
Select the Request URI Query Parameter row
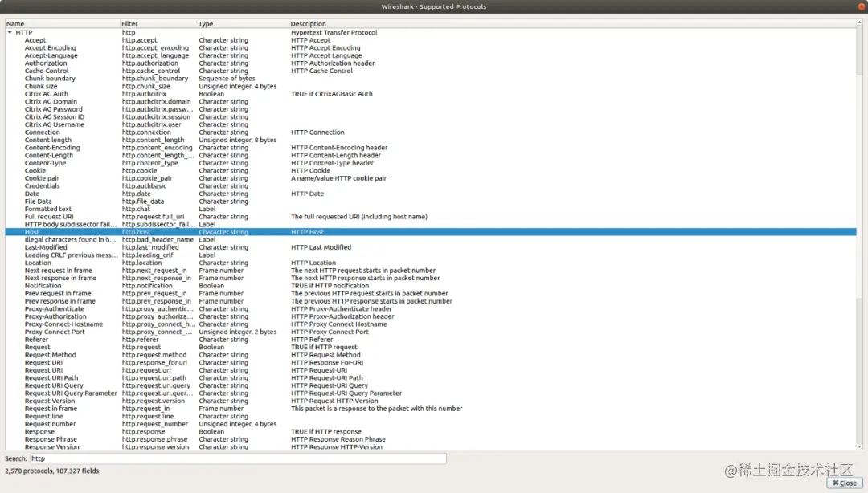[x=431, y=393]
